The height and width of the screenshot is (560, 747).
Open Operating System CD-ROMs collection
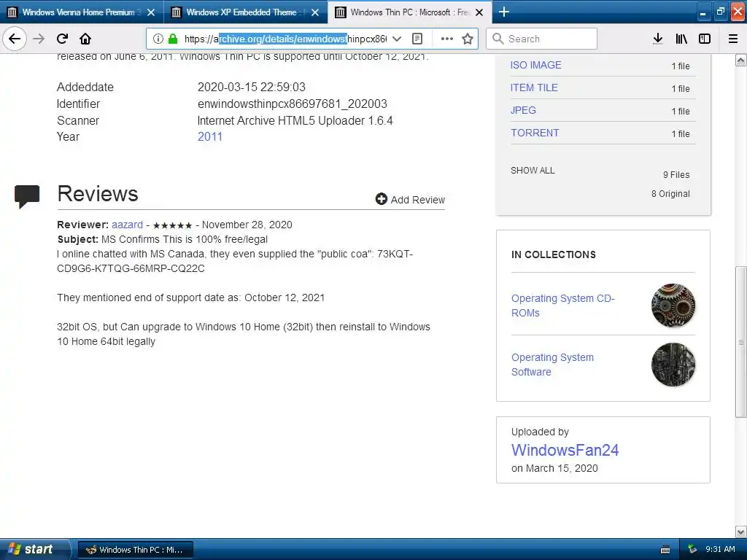(x=563, y=306)
